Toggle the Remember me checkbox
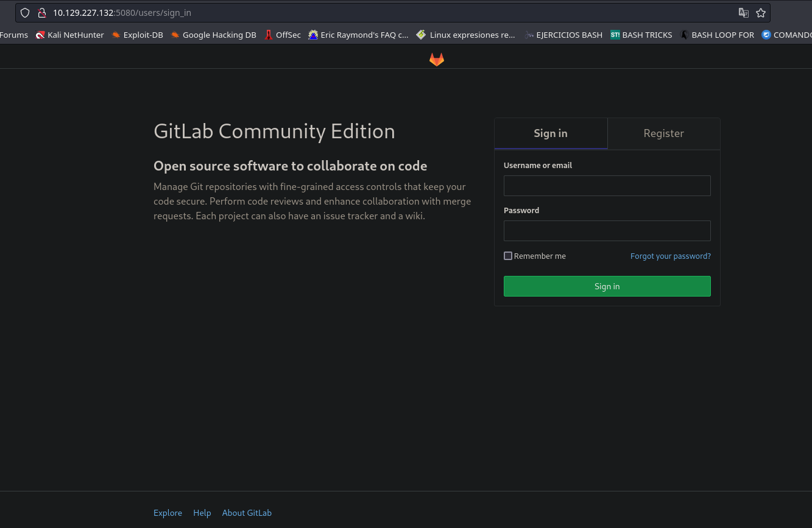812x528 pixels. click(508, 256)
